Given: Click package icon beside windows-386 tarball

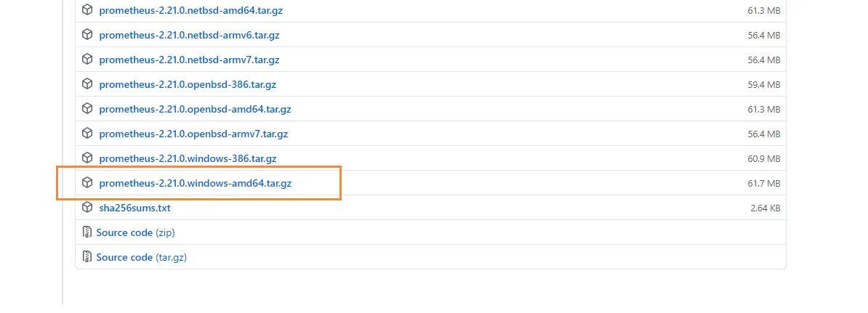Looking at the screenshot, I should point(87,158).
